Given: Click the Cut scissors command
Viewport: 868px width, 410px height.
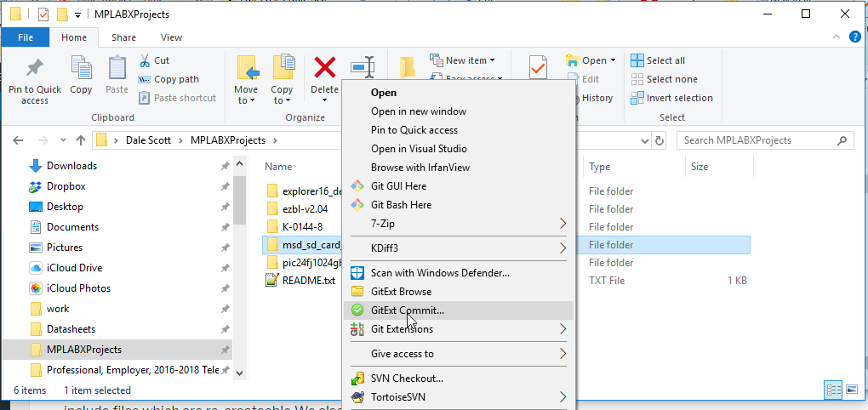Looking at the screenshot, I should pyautogui.click(x=154, y=60).
